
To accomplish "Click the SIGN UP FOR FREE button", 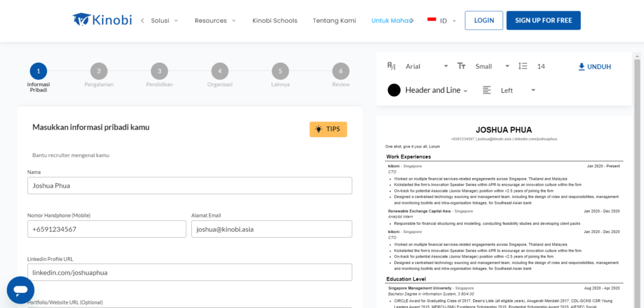I will click(543, 20).
